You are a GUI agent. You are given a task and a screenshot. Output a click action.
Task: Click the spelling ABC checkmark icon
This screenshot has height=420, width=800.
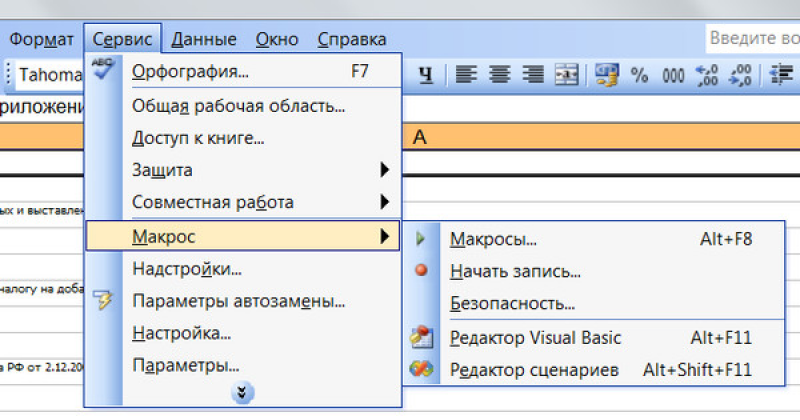pyautogui.click(x=104, y=69)
